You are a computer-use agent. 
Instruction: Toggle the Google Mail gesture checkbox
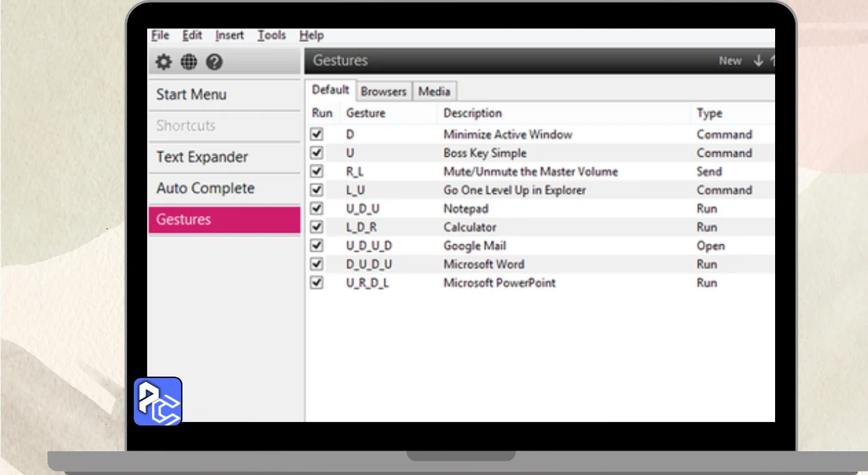(317, 246)
